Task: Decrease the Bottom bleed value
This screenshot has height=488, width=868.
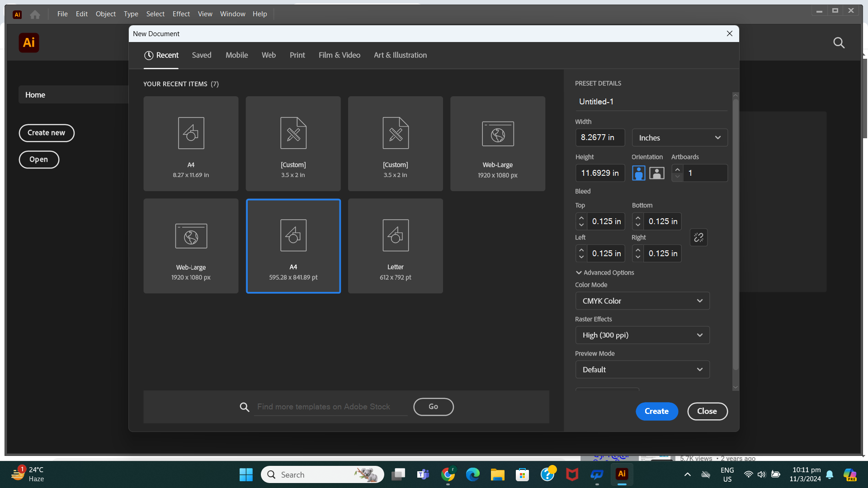Action: pyautogui.click(x=638, y=225)
